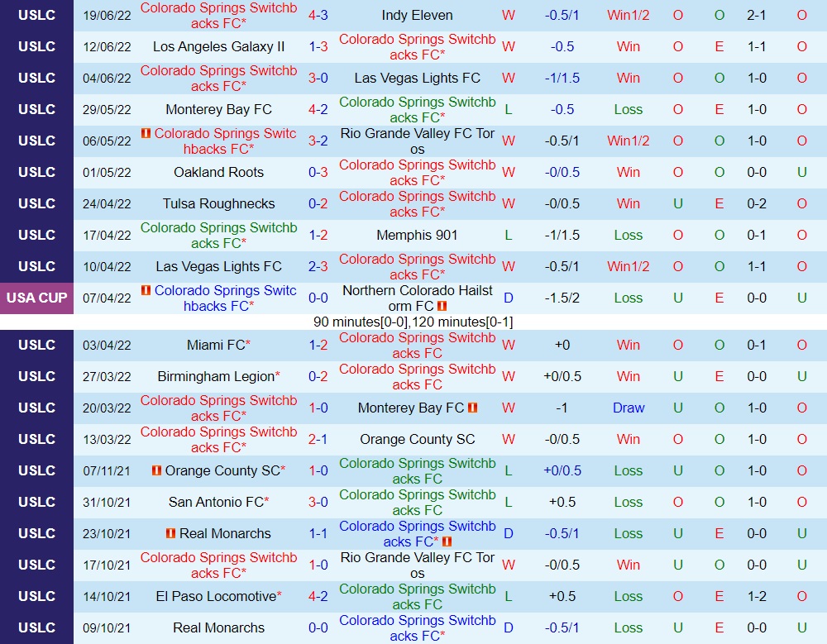The height and width of the screenshot is (644, 827).
Task: Open the Memphis 901 team link
Action: [417, 236]
